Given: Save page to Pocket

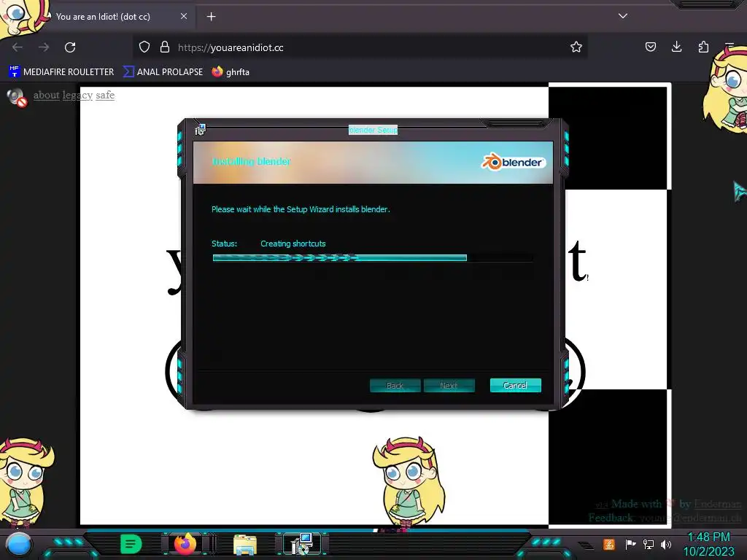Looking at the screenshot, I should tap(650, 47).
